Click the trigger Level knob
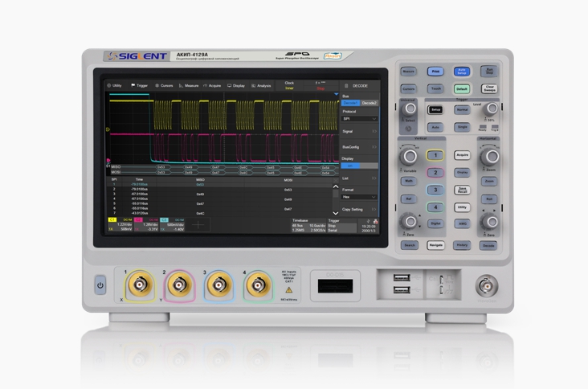588x389 pixels. 491,109
